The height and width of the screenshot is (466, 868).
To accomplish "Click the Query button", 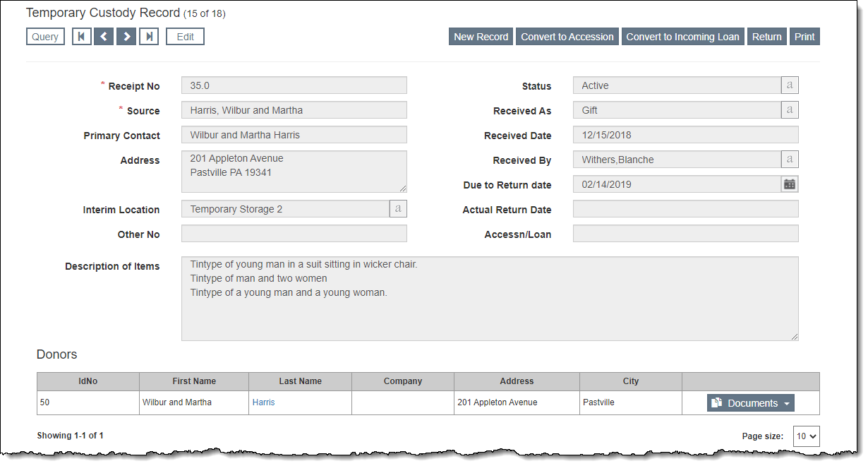I will tap(45, 37).
